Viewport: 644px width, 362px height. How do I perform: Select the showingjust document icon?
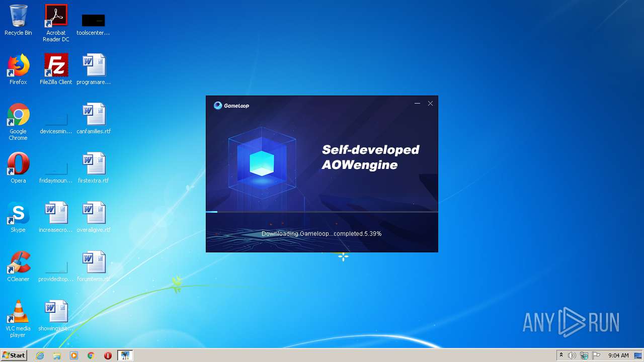[x=56, y=316]
